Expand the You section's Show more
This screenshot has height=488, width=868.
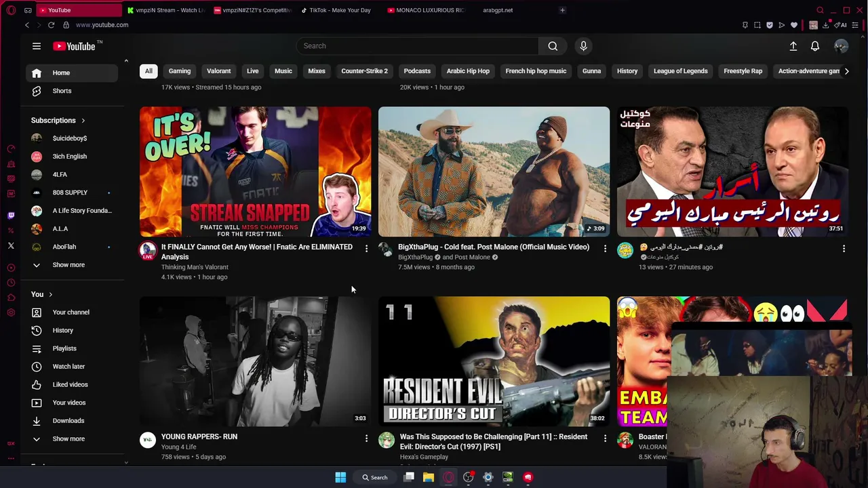[71, 439]
